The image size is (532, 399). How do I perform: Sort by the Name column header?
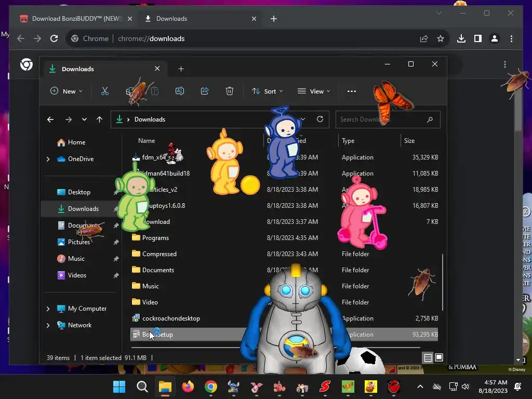146,140
